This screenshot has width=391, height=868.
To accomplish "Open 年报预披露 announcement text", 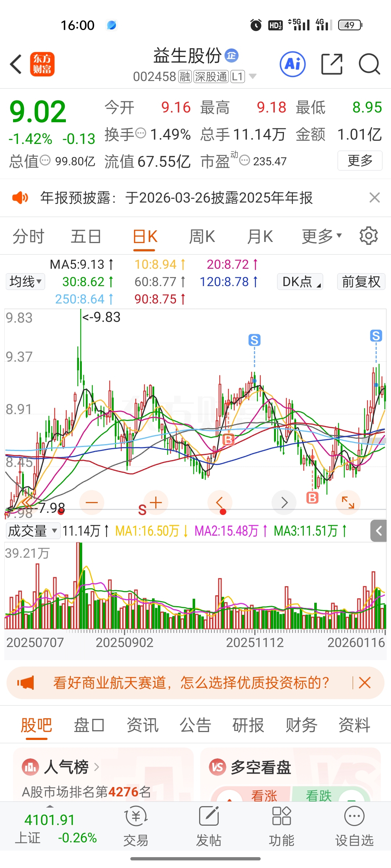I will 176,198.
